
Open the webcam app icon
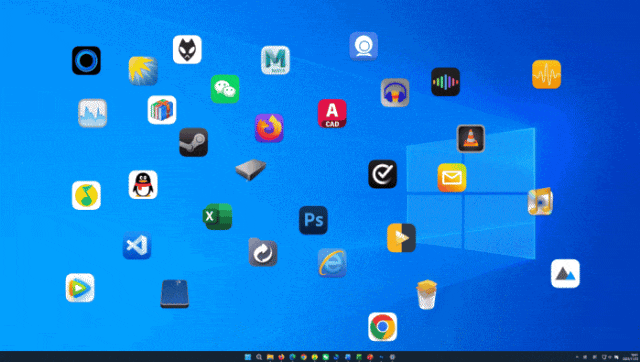[x=363, y=46]
